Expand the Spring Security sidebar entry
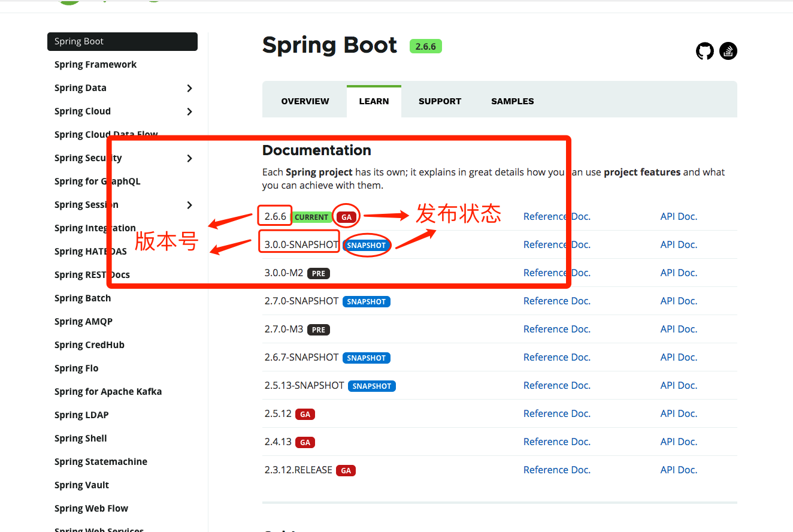The height and width of the screenshot is (532, 793). (190, 158)
